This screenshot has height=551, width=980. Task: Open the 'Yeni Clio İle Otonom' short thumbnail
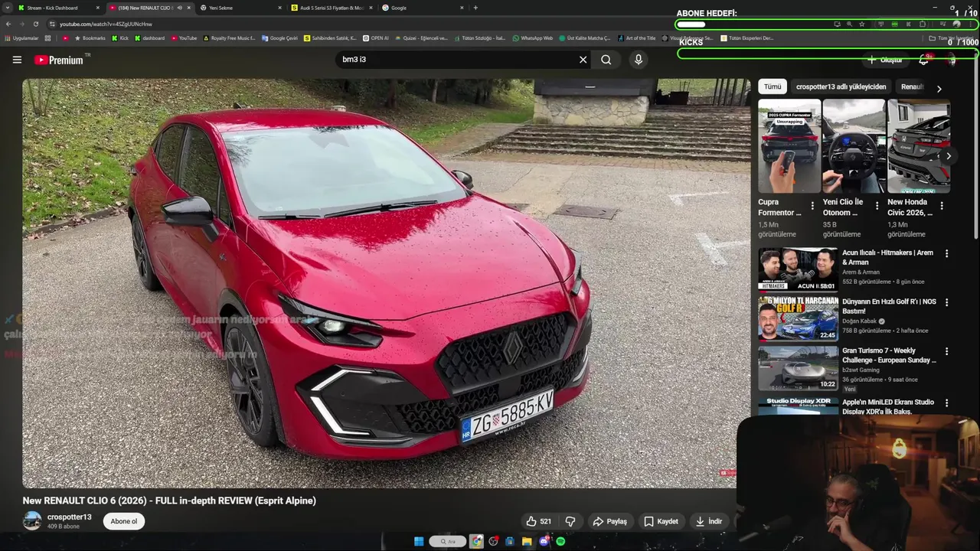[x=854, y=146]
